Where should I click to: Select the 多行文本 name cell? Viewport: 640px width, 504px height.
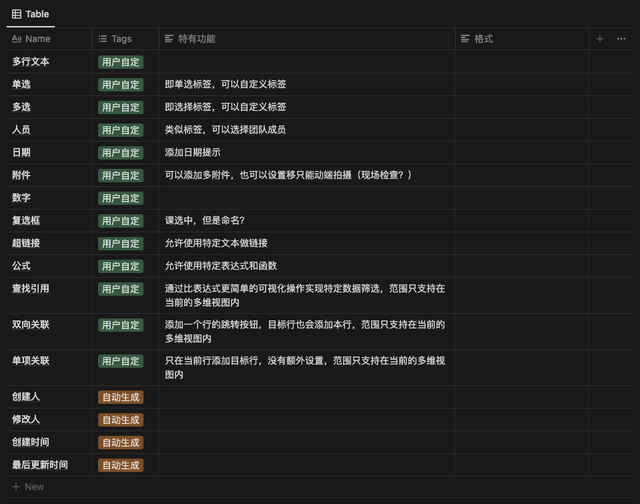49,62
